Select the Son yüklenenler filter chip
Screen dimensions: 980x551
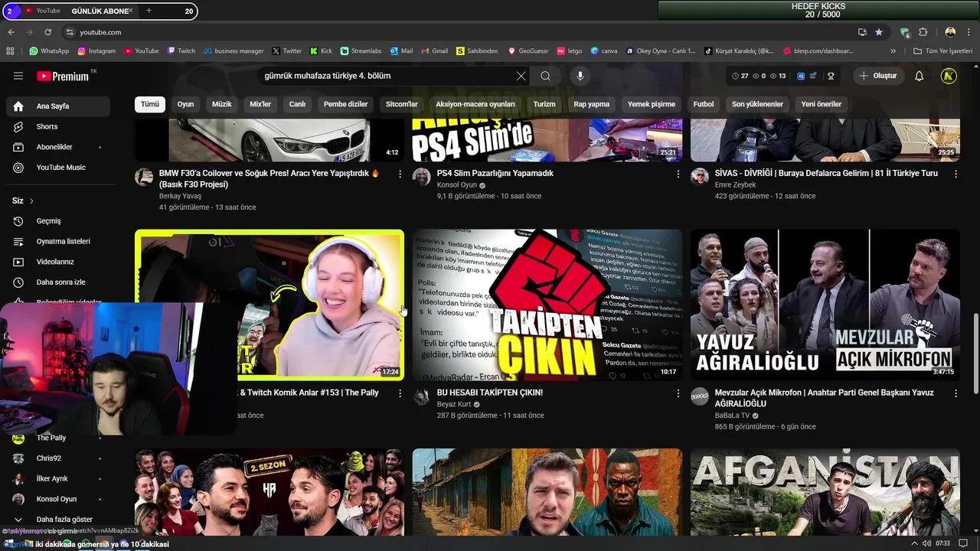[x=757, y=104]
